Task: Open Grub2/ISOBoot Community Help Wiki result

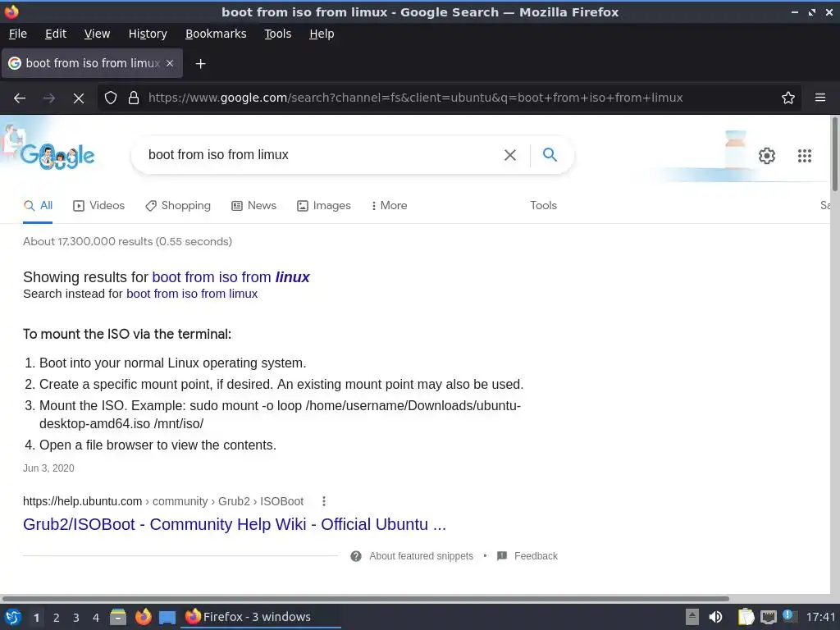Action: tap(234, 524)
